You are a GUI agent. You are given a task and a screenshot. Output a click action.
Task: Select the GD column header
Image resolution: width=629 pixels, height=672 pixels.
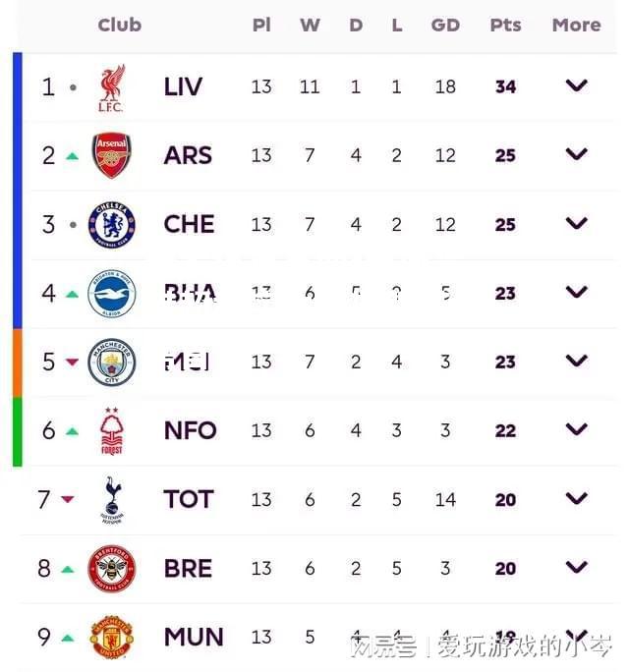445,25
